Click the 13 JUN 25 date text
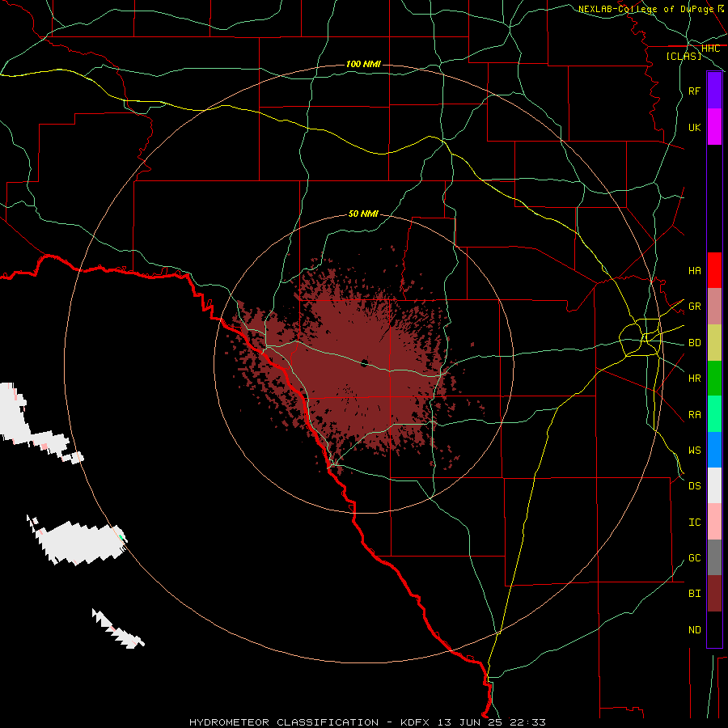The height and width of the screenshot is (728, 728). [x=470, y=722]
